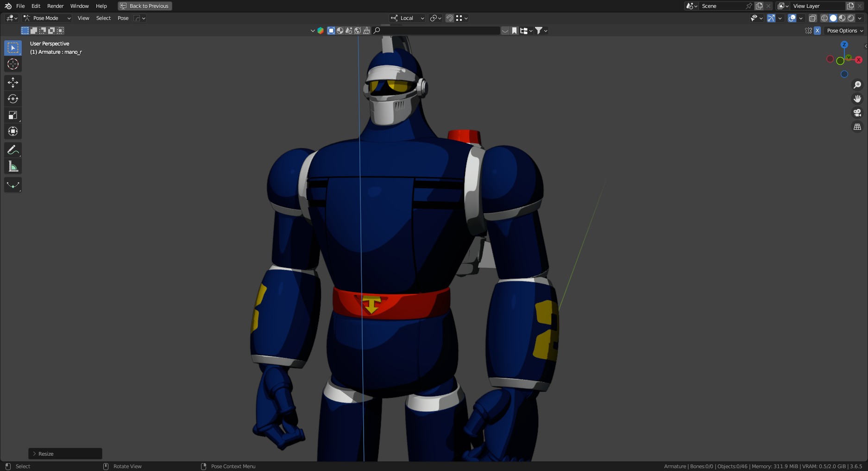Open the viewport Select menu
The image size is (868, 471).
[103, 18]
